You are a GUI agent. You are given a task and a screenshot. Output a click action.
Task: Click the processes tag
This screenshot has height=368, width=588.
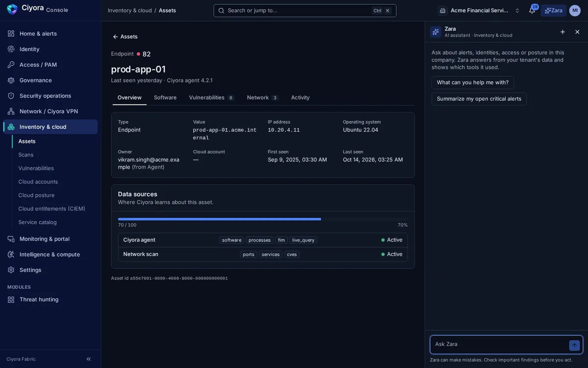pos(260,240)
